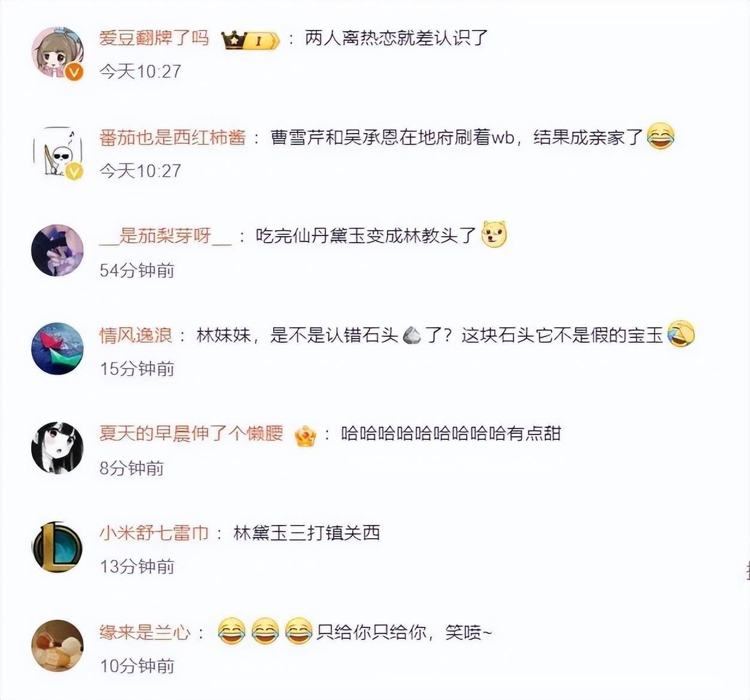The height and width of the screenshot is (700, 750).
Task: Open username 番茄也是西红柿酱
Action: [173, 138]
